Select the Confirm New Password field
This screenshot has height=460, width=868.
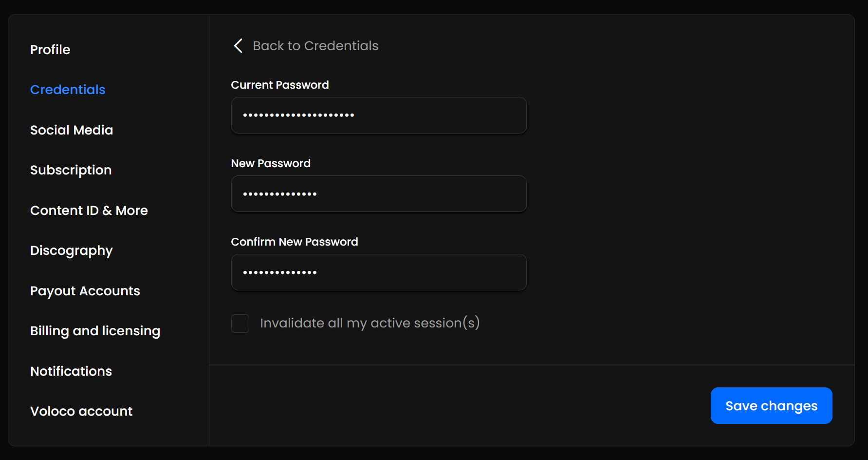(378, 272)
